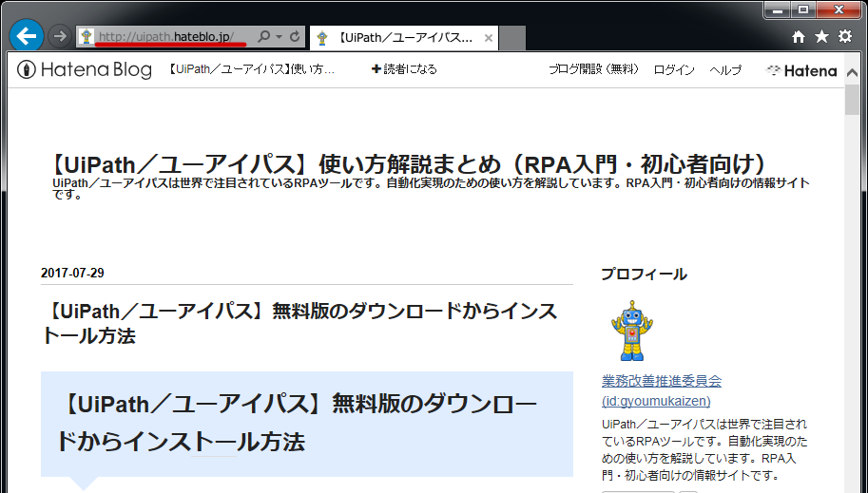Click the ログイン link
868x493 pixels.
click(x=674, y=70)
